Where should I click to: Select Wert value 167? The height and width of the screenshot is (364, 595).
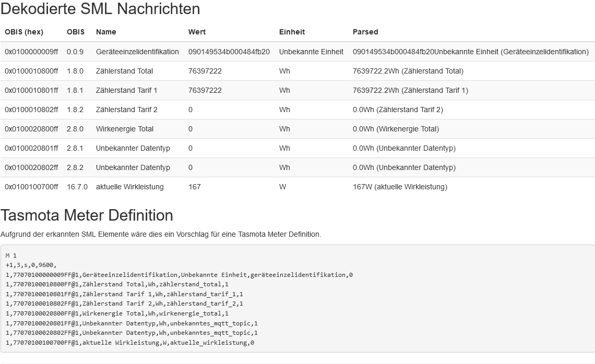tap(195, 187)
